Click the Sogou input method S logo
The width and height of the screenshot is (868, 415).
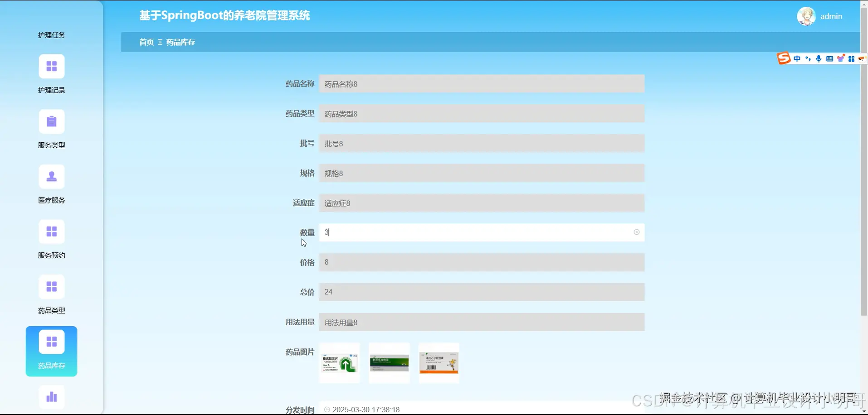pos(784,58)
